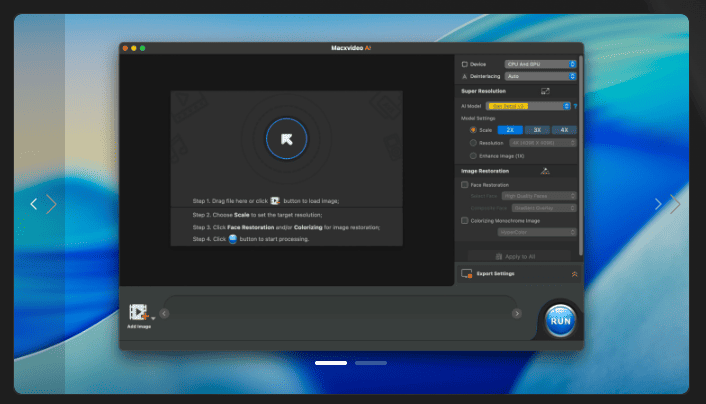Maximize Macxvideo AI with the green button

click(142, 48)
